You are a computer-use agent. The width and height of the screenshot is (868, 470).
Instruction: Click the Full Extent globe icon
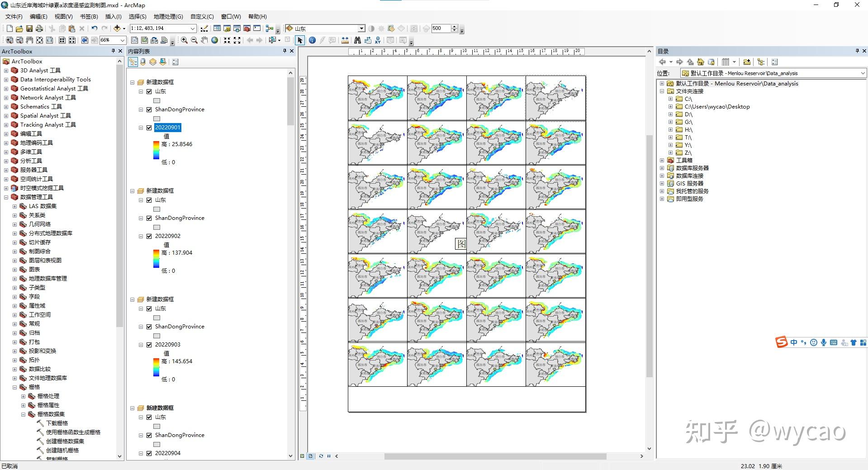pyautogui.click(x=215, y=40)
